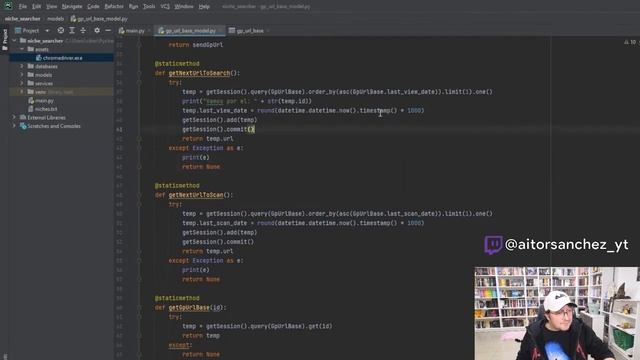
Task: Expand the services folder arrow
Action: tap(22, 83)
